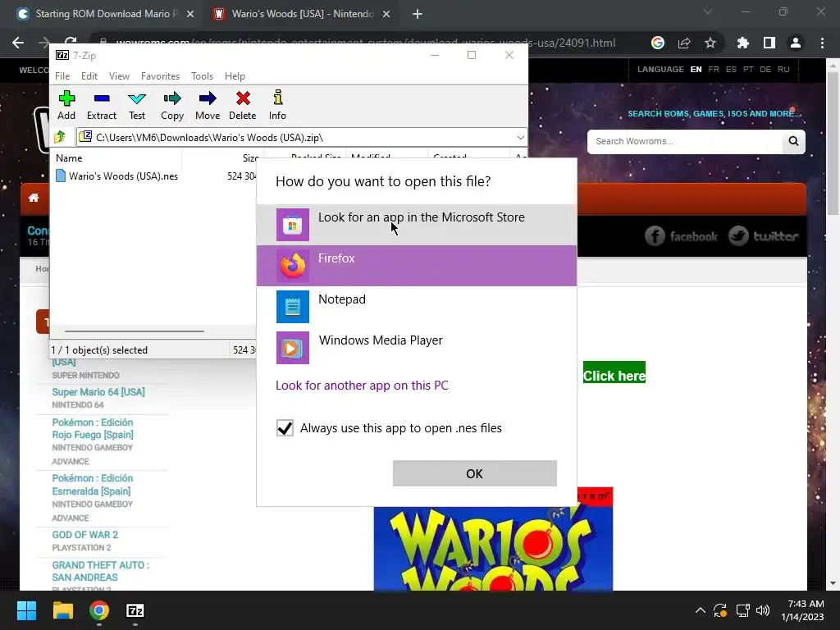Click the volume speaker tray icon
The width and height of the screenshot is (840, 630).
(x=763, y=610)
